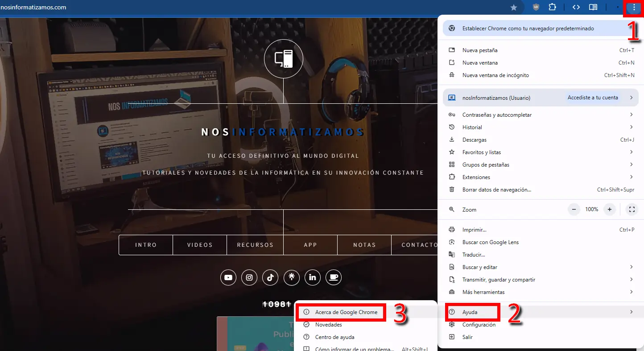
Task: Open the LinkedIn social icon
Action: (313, 278)
